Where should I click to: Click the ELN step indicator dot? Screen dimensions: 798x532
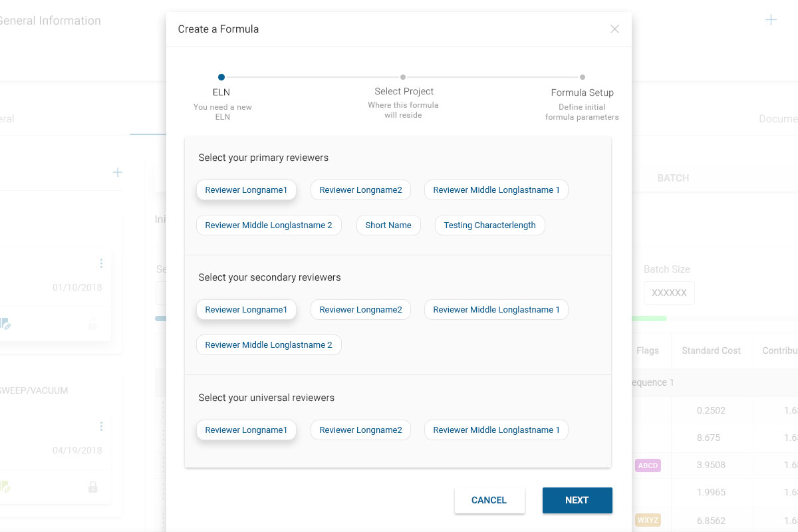pos(221,77)
